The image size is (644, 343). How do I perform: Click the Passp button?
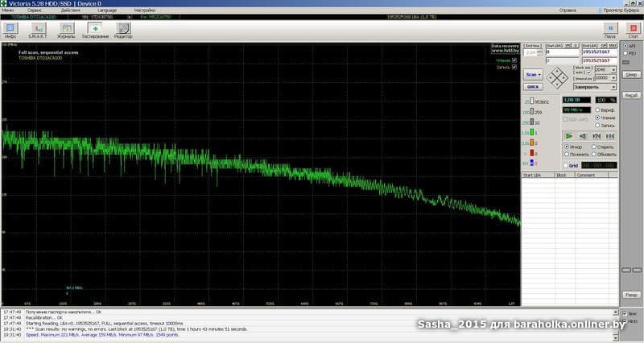pos(631,295)
